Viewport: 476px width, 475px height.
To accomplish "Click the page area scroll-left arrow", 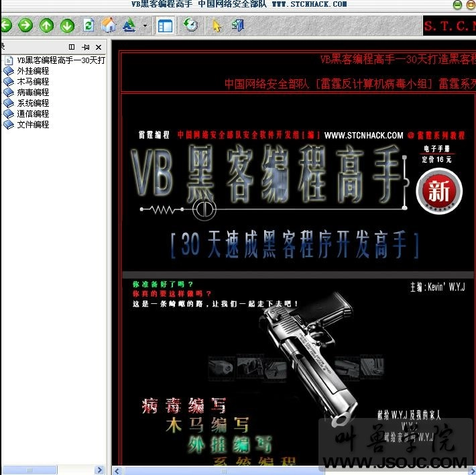I will pyautogui.click(x=117, y=471).
